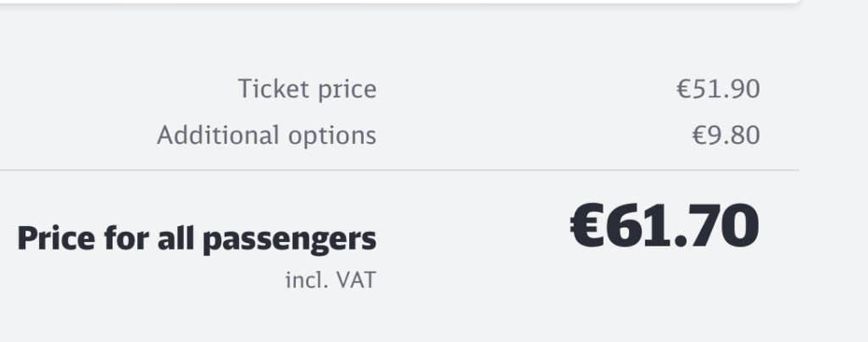The image size is (868, 342).
Task: Select the word Additional in second row
Action: pos(218,135)
